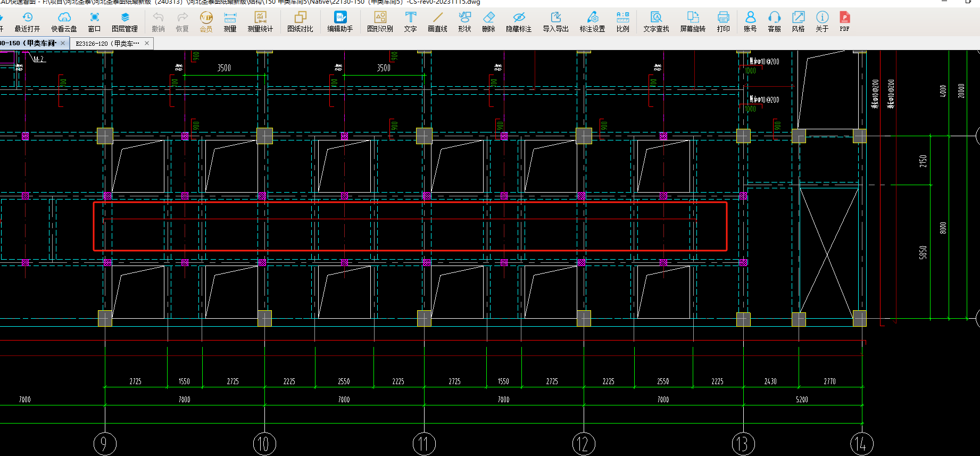The width and height of the screenshot is (980, 456).
Task: Click grid axis bubble 13
Action: 743,443
